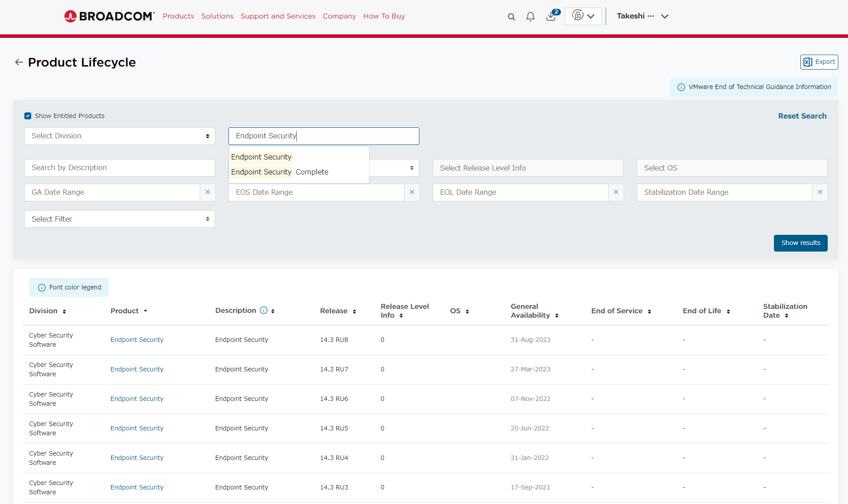Click the GA Date Range field
The image size is (848, 504).
(112, 193)
